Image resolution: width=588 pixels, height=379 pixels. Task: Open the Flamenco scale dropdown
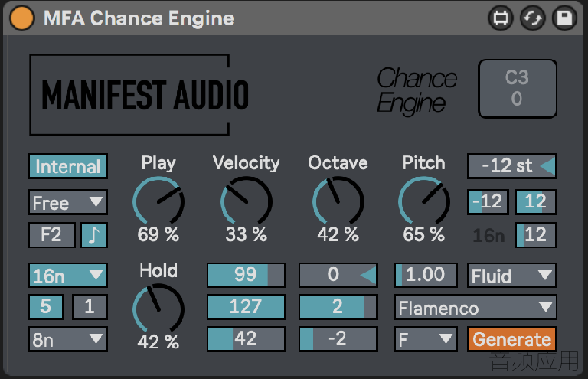click(x=475, y=307)
